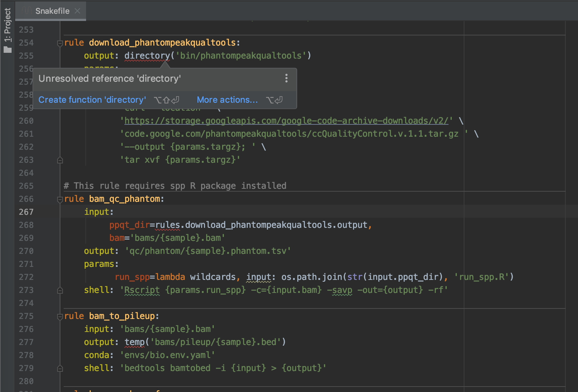Click line number 267 in the gutter

[26, 212]
